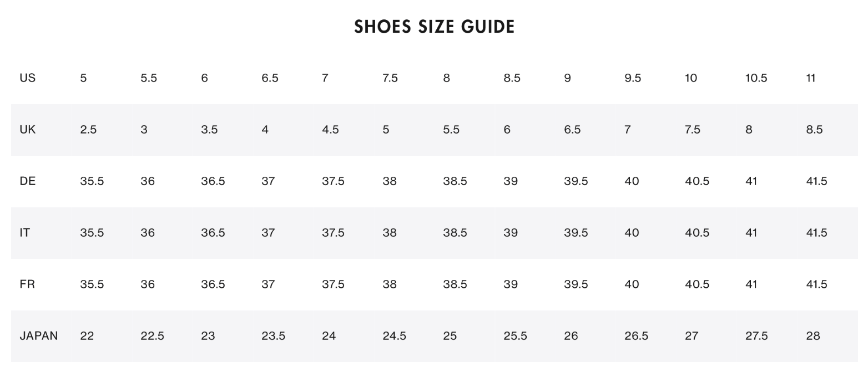Select the UK row label
This screenshot has width=868, height=377.
click(27, 130)
